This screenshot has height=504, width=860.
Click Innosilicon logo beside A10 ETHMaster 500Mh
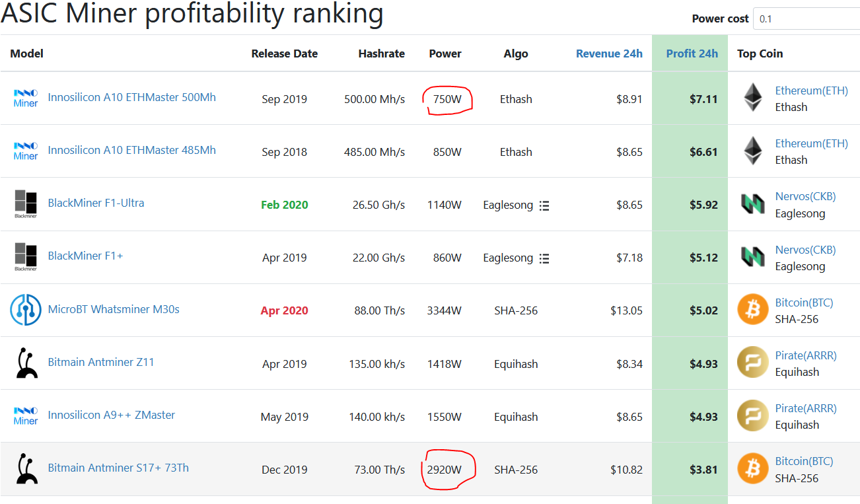click(x=26, y=98)
